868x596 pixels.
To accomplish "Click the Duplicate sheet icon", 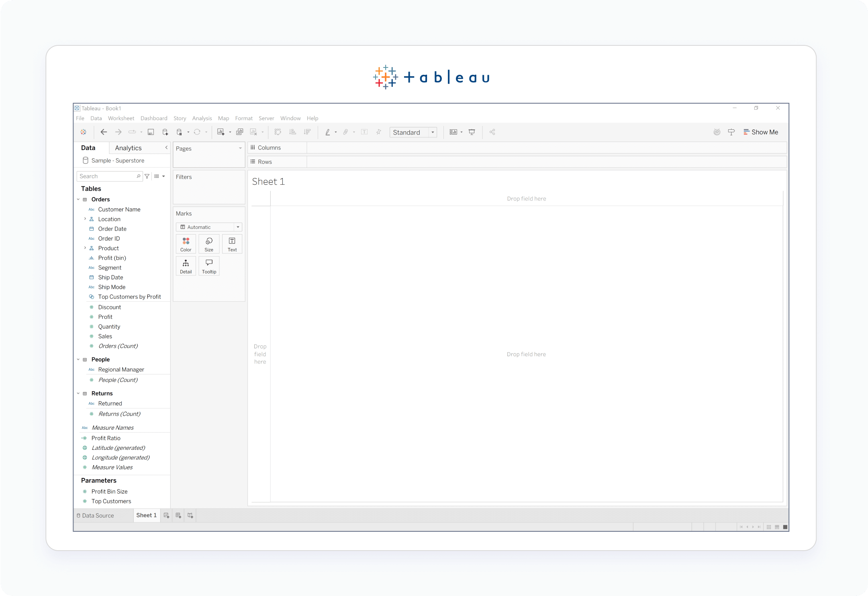I will pos(240,132).
